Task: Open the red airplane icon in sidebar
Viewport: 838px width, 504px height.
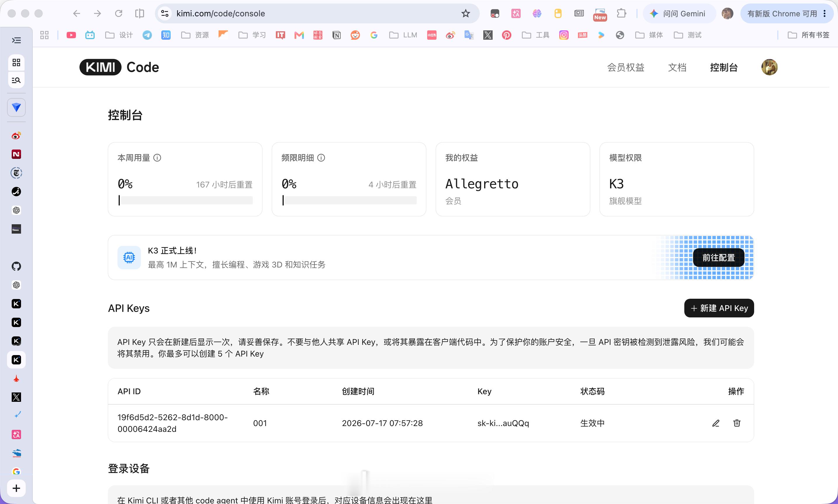Action: point(16,379)
